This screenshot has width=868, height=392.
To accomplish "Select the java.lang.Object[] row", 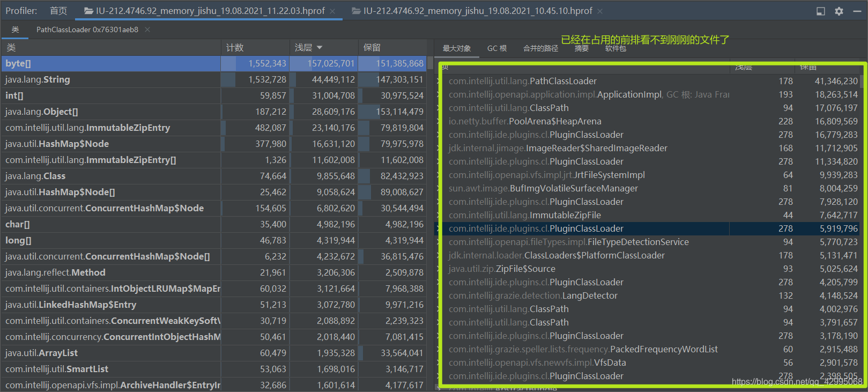I will tap(214, 112).
